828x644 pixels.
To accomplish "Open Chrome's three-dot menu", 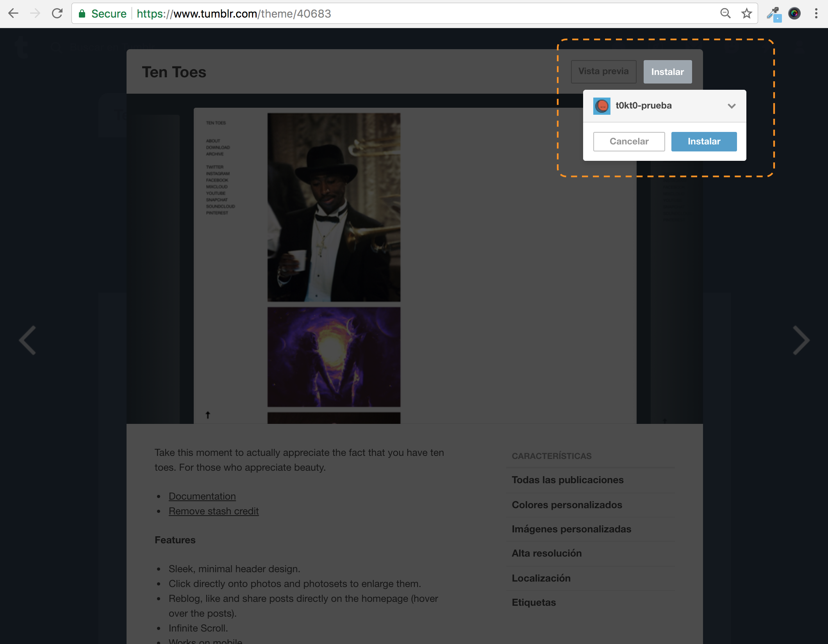I will coord(816,14).
